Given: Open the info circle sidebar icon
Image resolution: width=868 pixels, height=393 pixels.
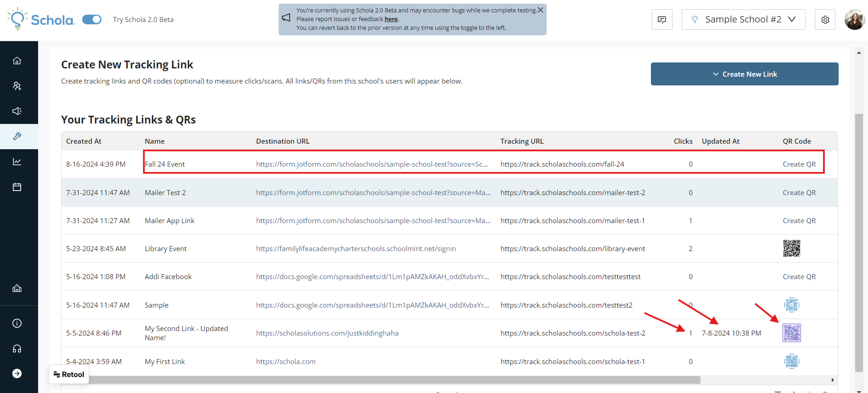Looking at the screenshot, I should coord(17,323).
